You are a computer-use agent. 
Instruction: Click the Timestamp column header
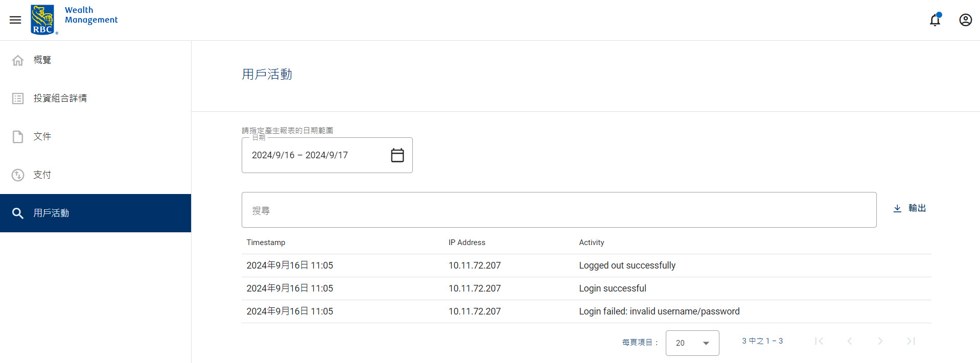pyautogui.click(x=266, y=243)
